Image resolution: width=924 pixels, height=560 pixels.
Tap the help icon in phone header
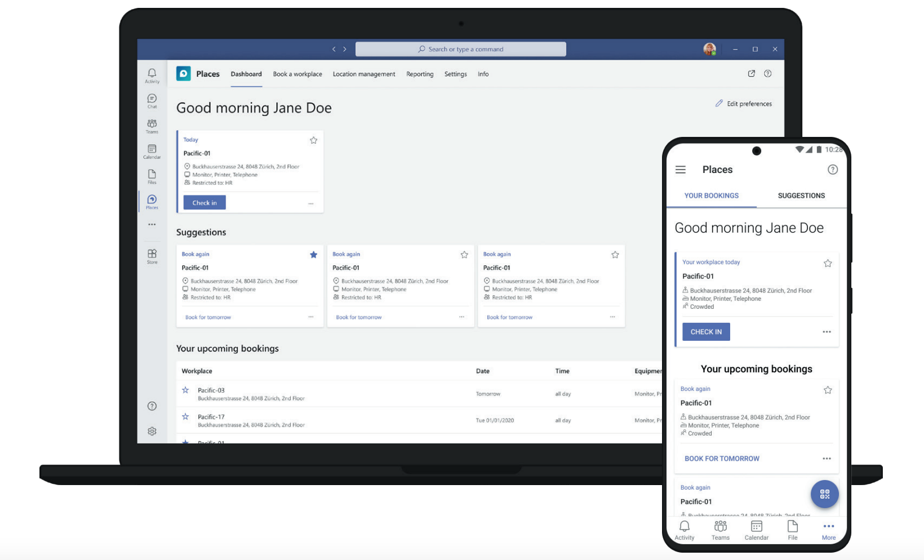833,170
